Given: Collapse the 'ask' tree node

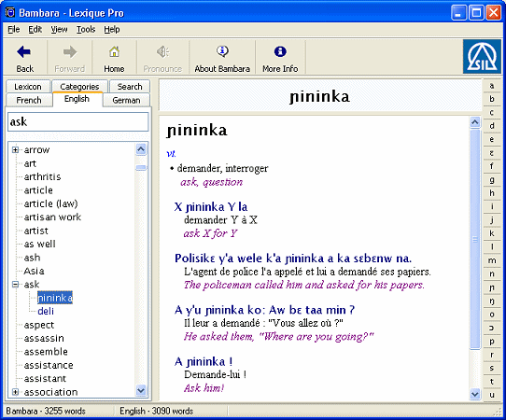Looking at the screenshot, I should click(x=15, y=284).
